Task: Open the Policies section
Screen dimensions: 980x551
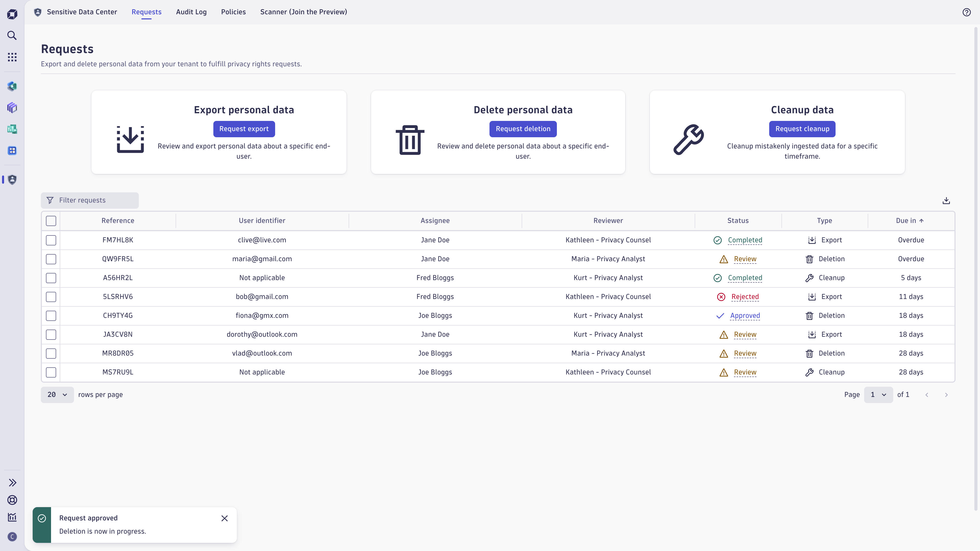Action: point(233,12)
